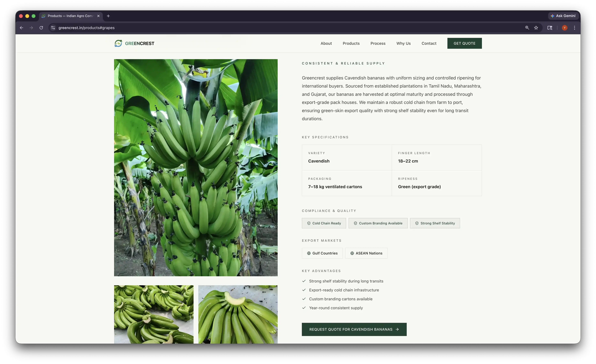Click the shield icon on Cold Chain Ready
Image resolution: width=596 pixels, height=364 pixels.
coord(309,223)
